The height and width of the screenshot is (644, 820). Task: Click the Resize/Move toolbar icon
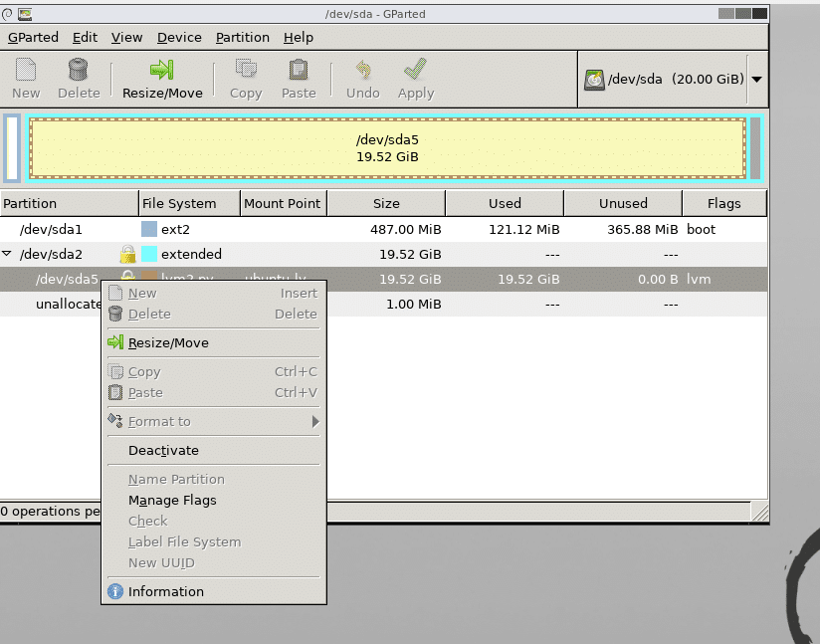click(x=161, y=71)
